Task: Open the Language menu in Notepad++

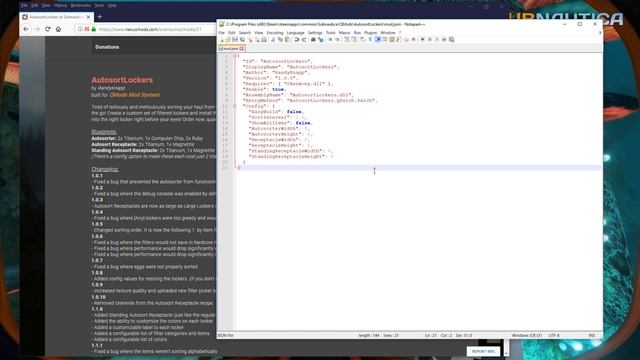Action: (x=296, y=33)
